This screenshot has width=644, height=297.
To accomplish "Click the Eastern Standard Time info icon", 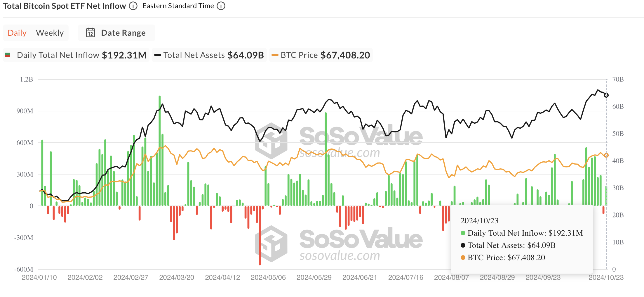I will coord(221,6).
